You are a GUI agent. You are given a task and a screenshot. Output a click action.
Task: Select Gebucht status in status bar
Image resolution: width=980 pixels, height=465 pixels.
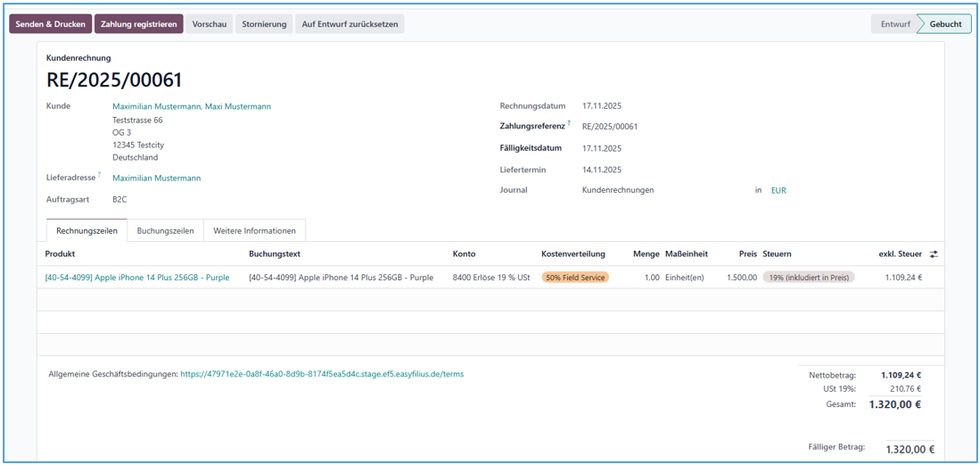point(945,24)
